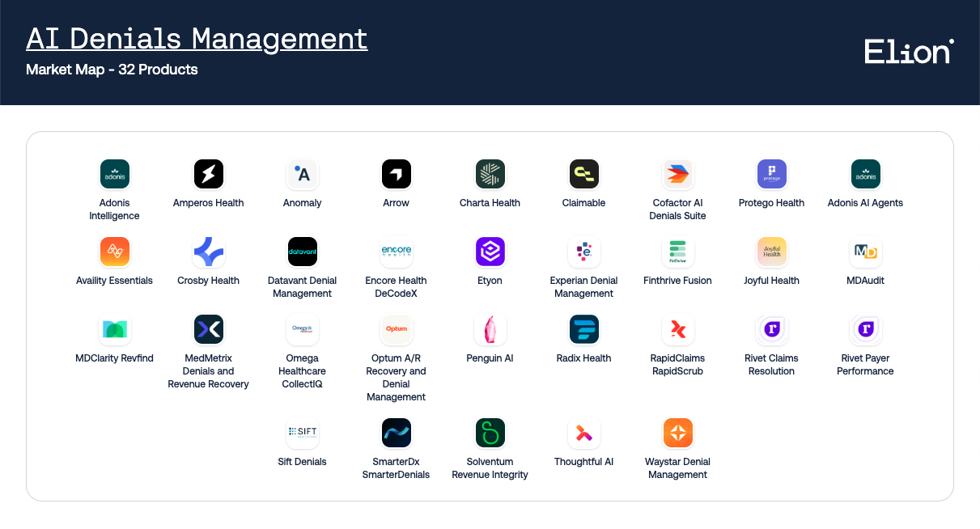Select the Sift Denials logo icon
The image size is (980, 529).
302,433
